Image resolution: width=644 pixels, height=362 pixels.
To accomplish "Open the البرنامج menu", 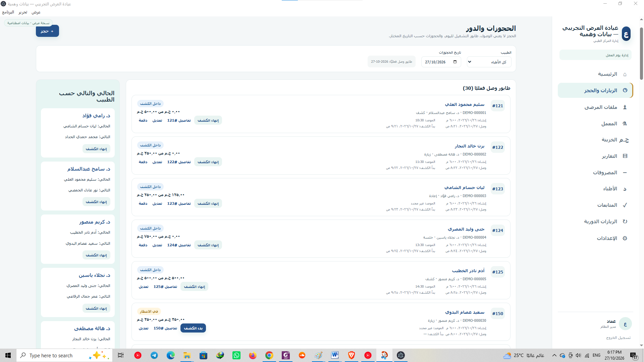I will [x=8, y=12].
